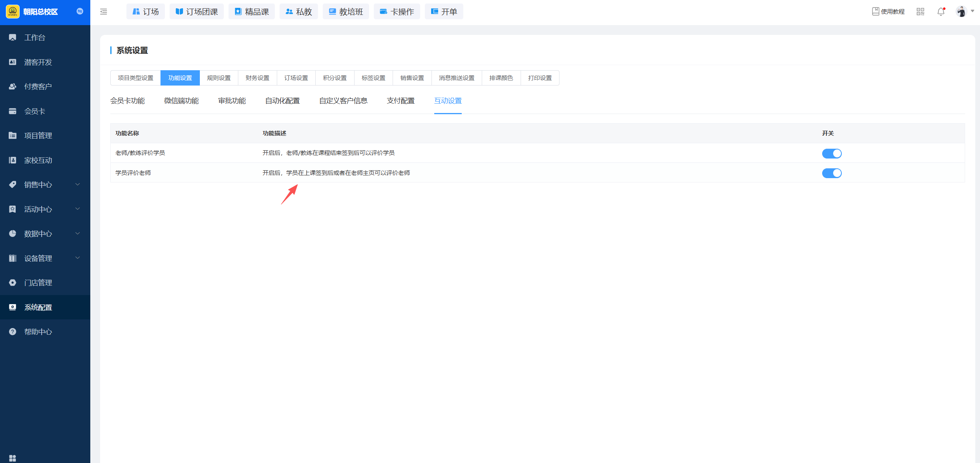Image resolution: width=980 pixels, height=463 pixels.
Task: Click the 订场团课 shortcut button
Action: [197, 12]
